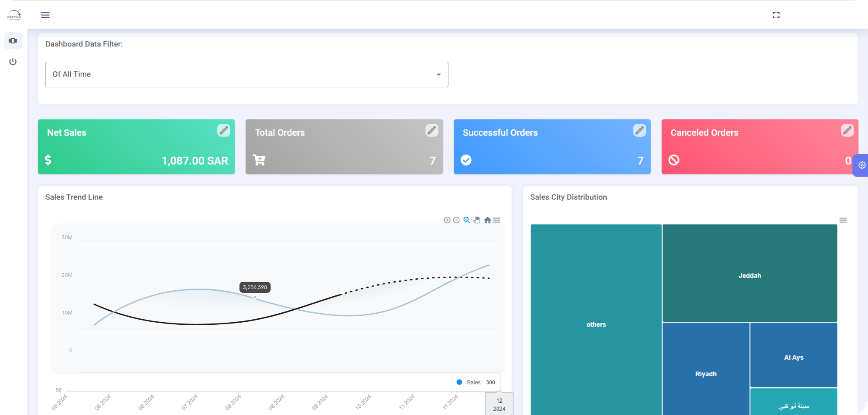Click the 10 2024 x-axis label
The image size is (868, 415).
tap(363, 402)
